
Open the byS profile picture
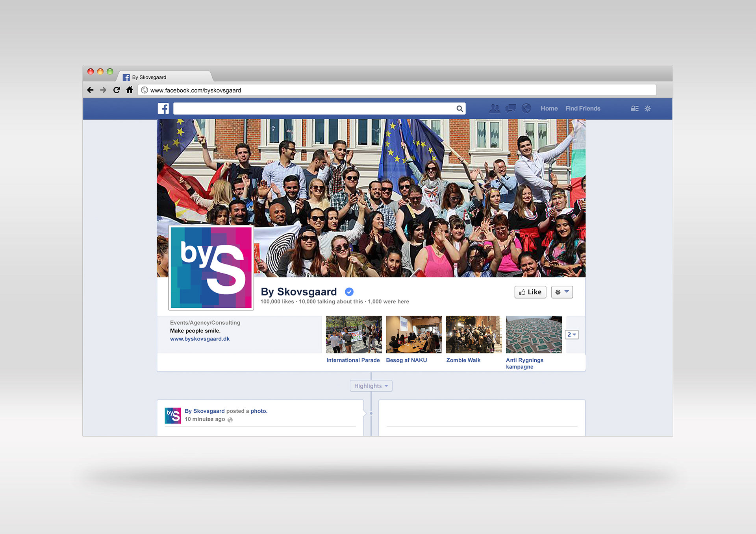pos(211,268)
